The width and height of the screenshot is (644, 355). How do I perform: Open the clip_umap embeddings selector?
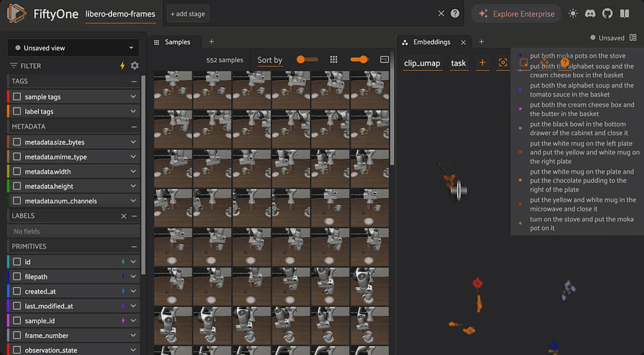tap(422, 63)
